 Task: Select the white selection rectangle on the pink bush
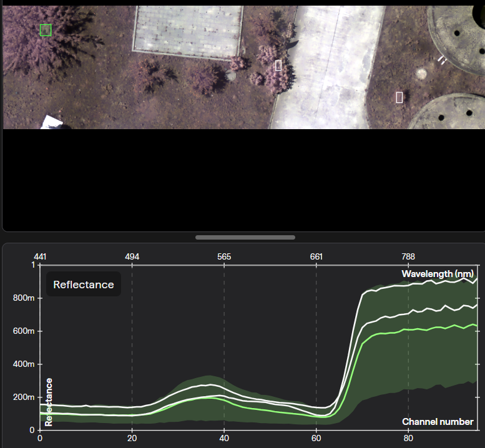(x=278, y=66)
